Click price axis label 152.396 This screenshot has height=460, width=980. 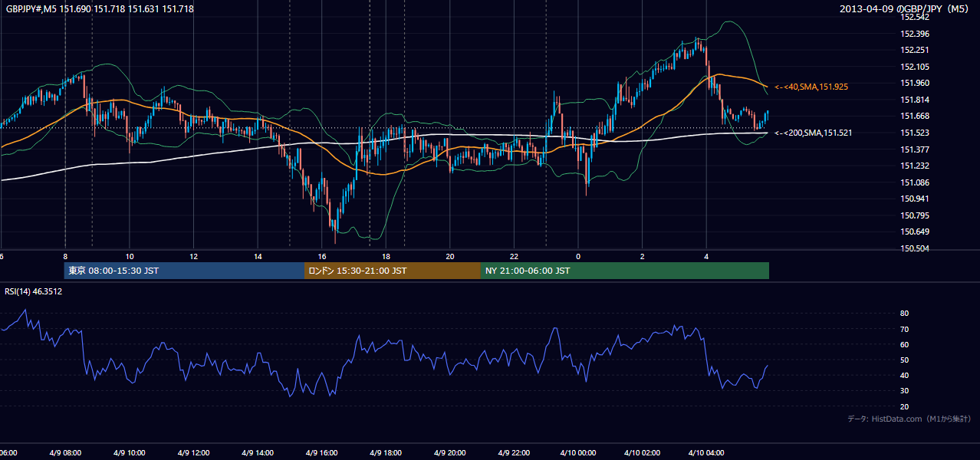click(915, 34)
